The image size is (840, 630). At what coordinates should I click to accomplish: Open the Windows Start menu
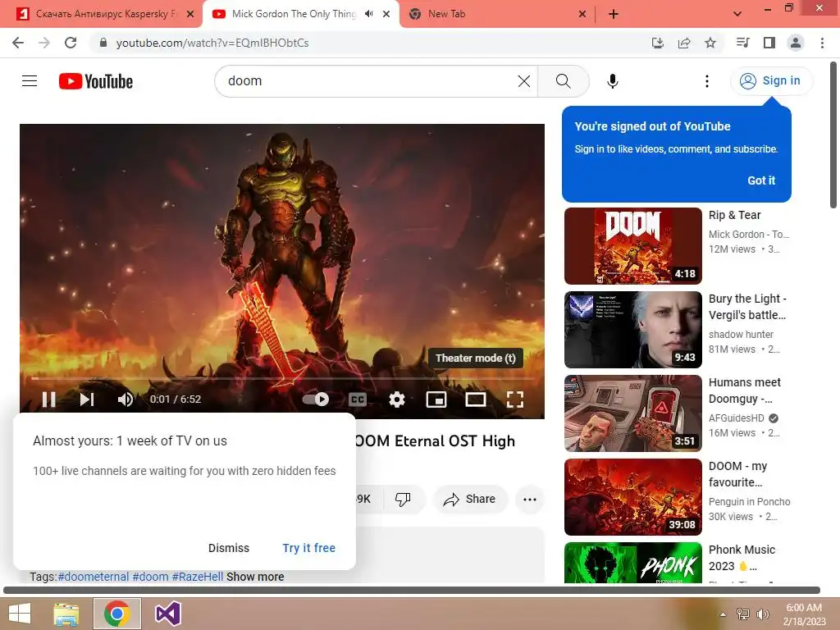[20, 614]
